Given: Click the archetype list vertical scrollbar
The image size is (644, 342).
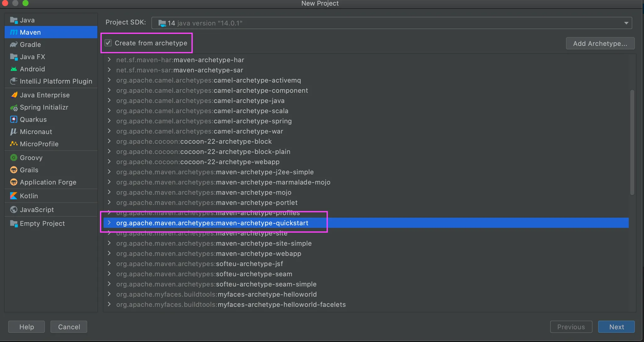Looking at the screenshot, I should (x=632, y=142).
